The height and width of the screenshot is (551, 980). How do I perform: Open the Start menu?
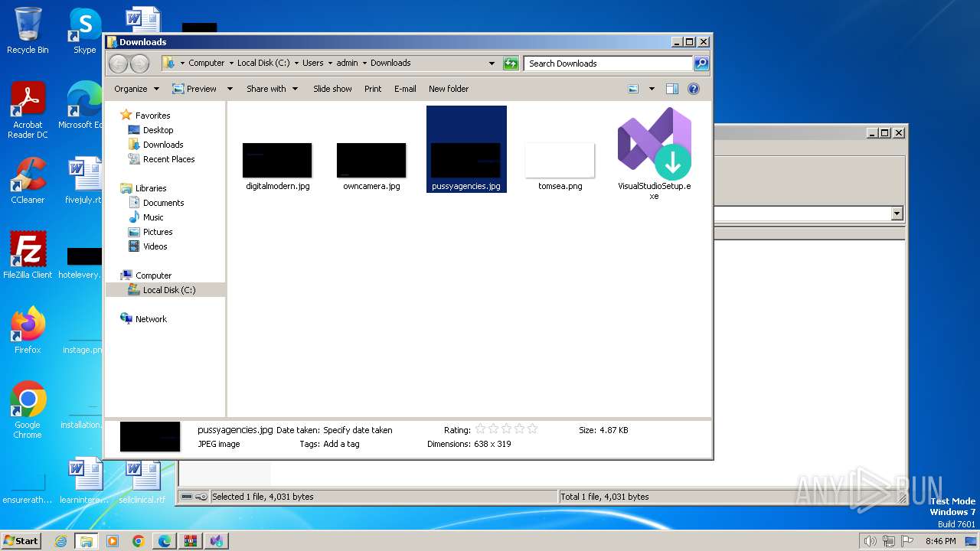pos(21,541)
